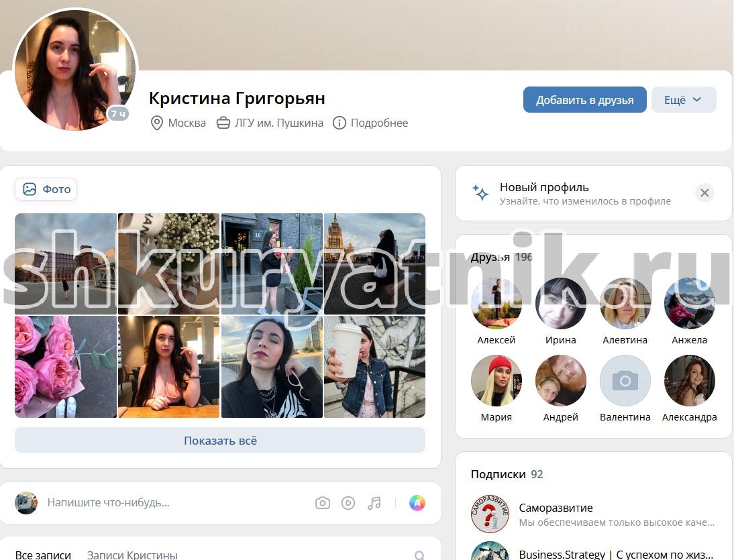Open Подробнее profile details link
The image size is (734, 560).
tap(379, 123)
